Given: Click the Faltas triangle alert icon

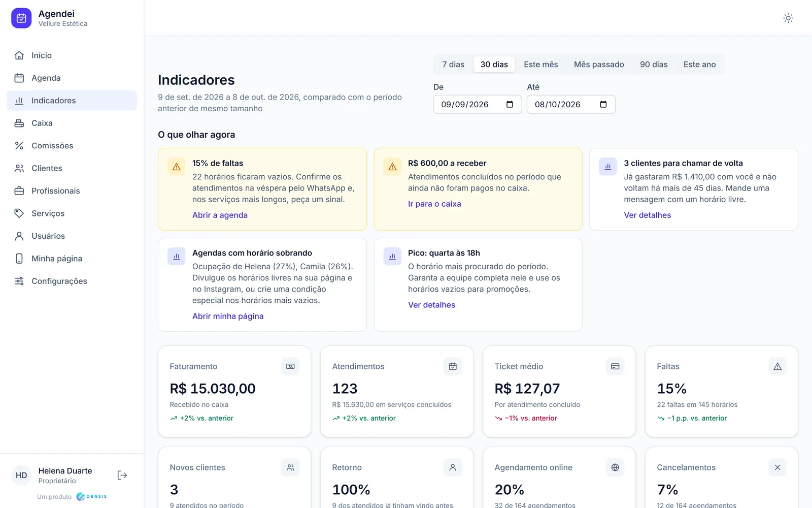Looking at the screenshot, I should click(777, 366).
